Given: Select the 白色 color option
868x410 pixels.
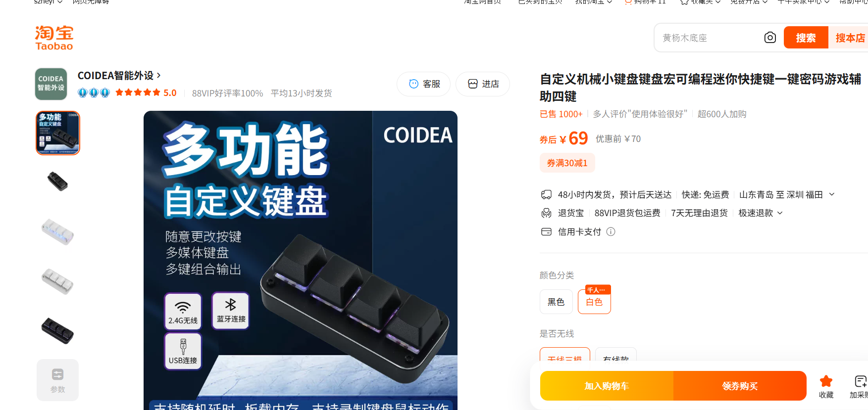Looking at the screenshot, I should click(594, 302).
